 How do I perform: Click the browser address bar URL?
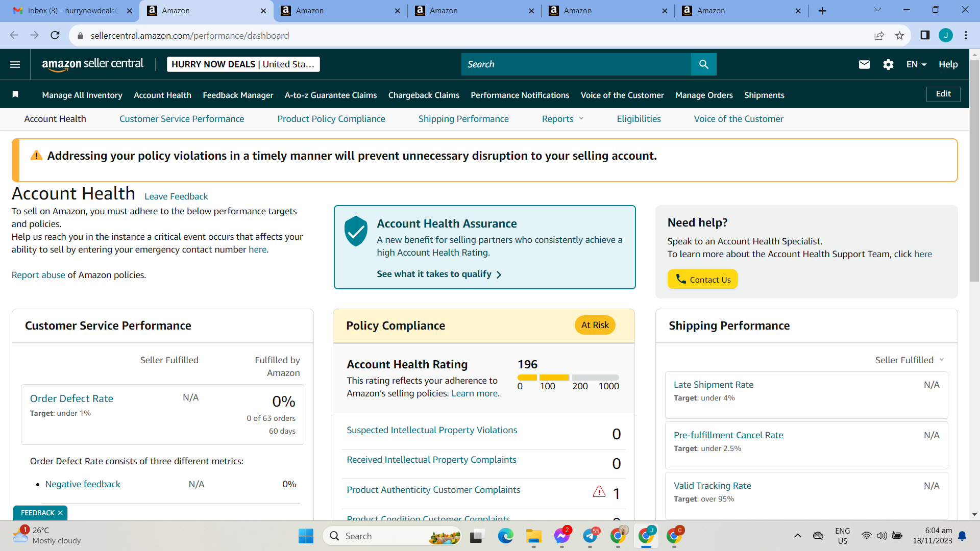189,36
